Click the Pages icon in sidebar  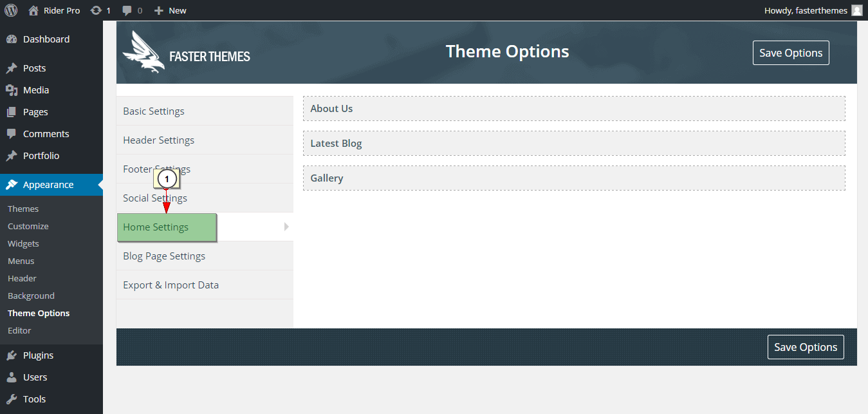(12, 112)
